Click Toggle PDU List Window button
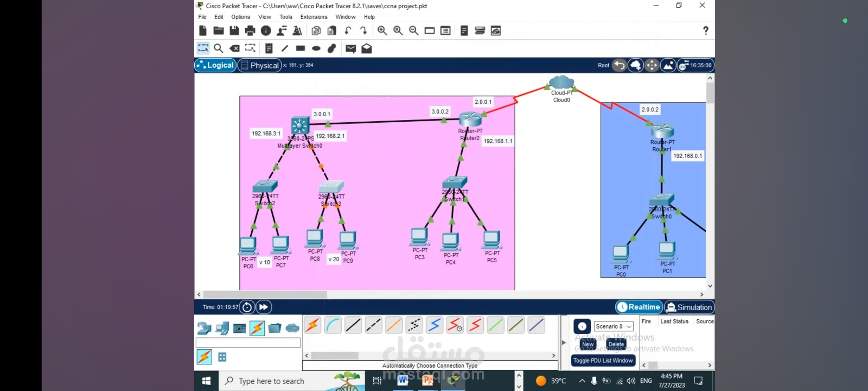The image size is (868, 391). tap(603, 361)
